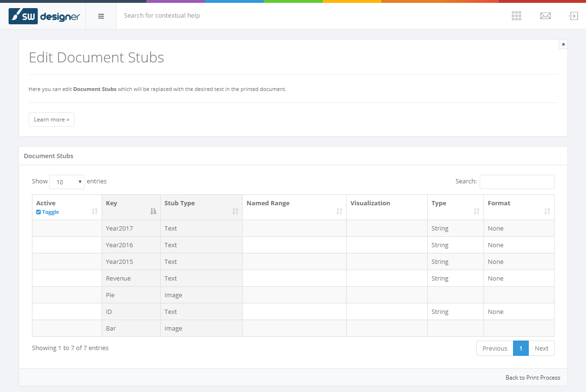Go to Next page
586x392 pixels.
pos(541,348)
